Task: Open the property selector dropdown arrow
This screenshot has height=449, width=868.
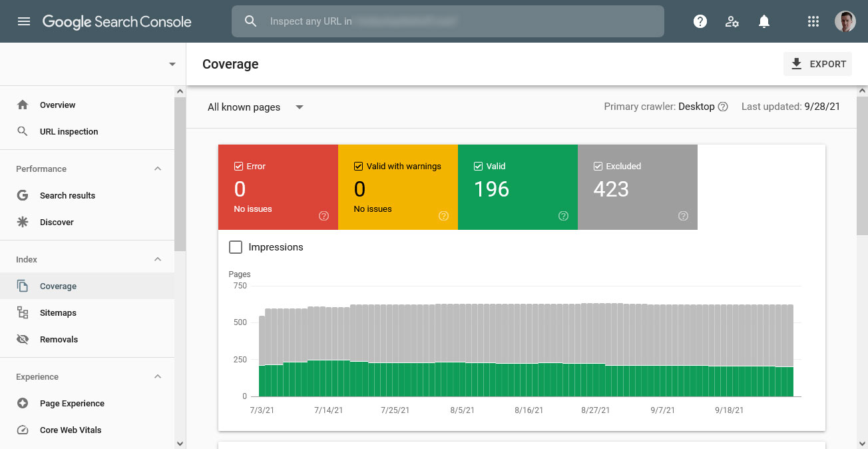Action: 172,65
